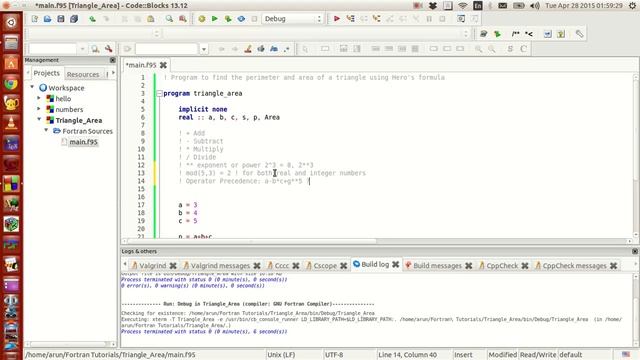Open the CppCheck log tab
Viewport: 640px width, 360px height.
502,266
